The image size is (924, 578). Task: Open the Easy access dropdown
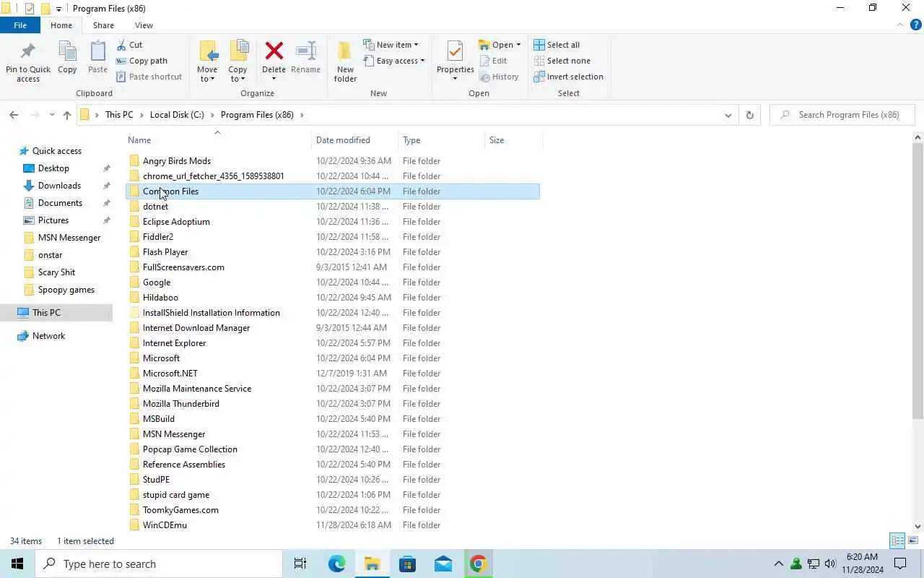pos(393,61)
